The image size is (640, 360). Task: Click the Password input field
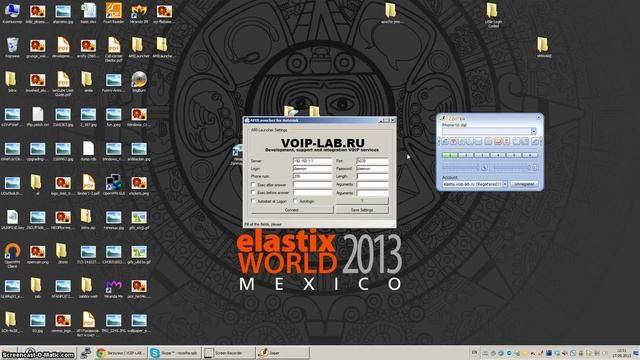(372, 169)
